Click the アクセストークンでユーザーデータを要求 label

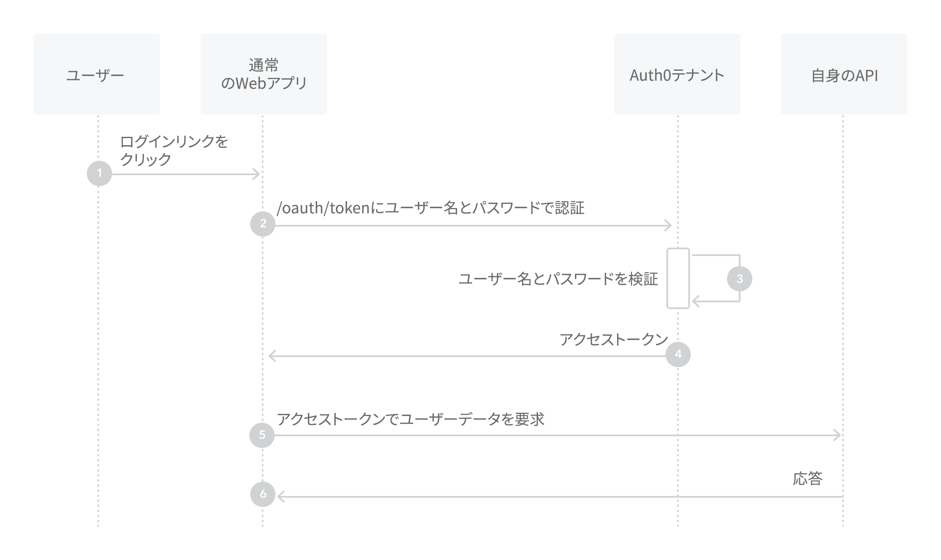(411, 419)
